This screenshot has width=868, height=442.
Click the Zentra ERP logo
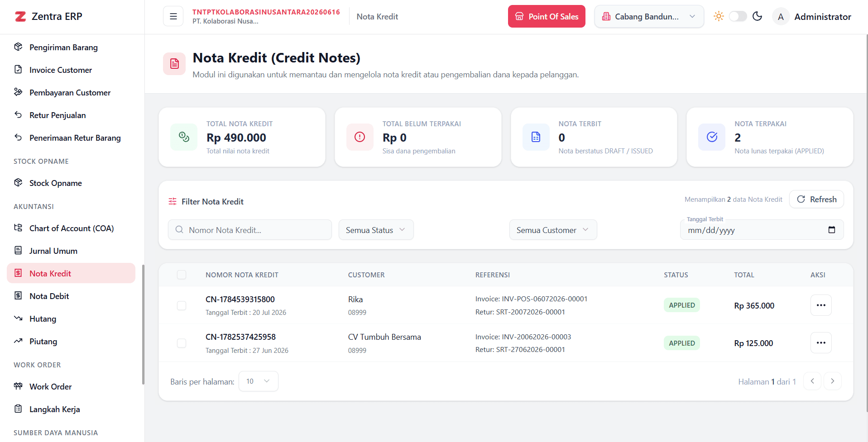pyautogui.click(x=48, y=16)
